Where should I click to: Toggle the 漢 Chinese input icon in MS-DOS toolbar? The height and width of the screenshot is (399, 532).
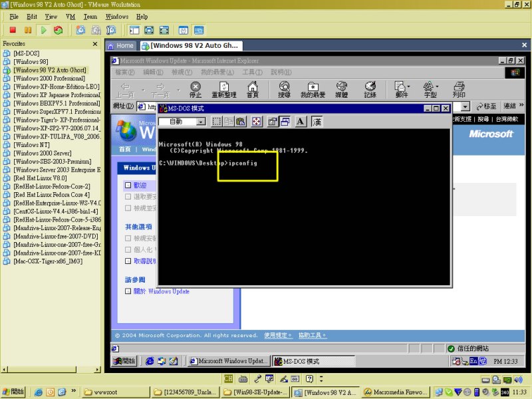click(x=317, y=122)
